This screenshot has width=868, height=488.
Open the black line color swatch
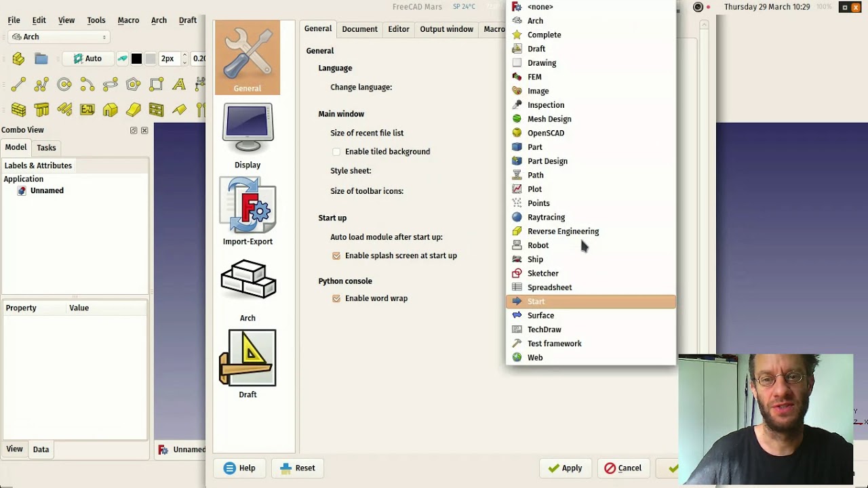pos(136,59)
